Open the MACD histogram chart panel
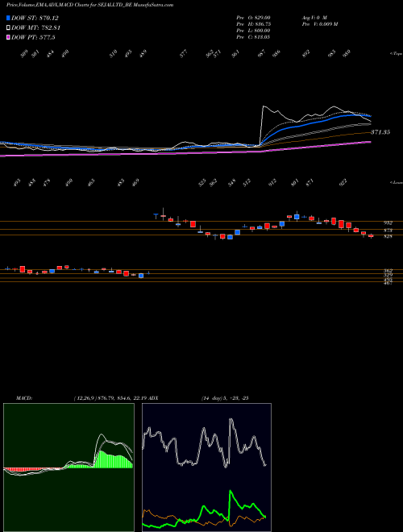The width and height of the screenshot is (403, 532). click(x=69, y=468)
